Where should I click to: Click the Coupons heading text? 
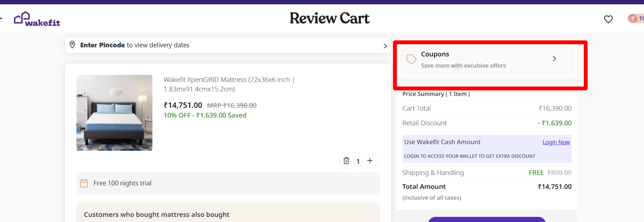tap(435, 54)
